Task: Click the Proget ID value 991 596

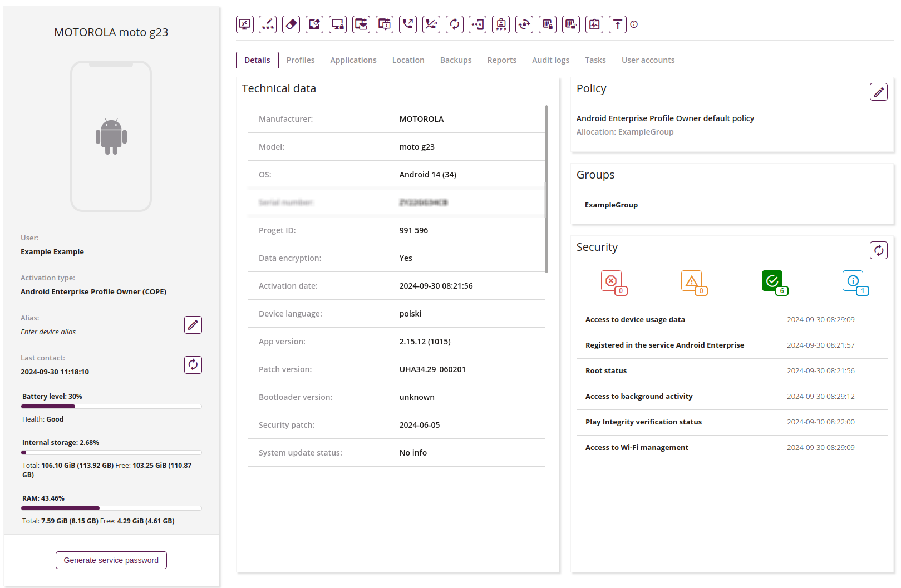Action: click(x=413, y=230)
